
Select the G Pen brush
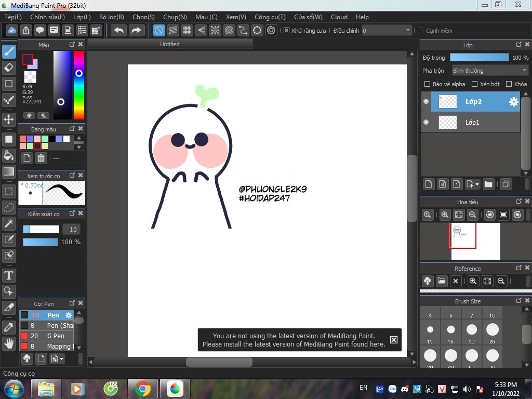[x=46, y=336]
